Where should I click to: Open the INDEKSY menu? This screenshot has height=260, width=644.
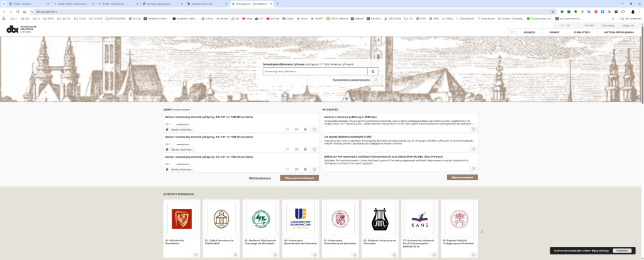point(554,32)
